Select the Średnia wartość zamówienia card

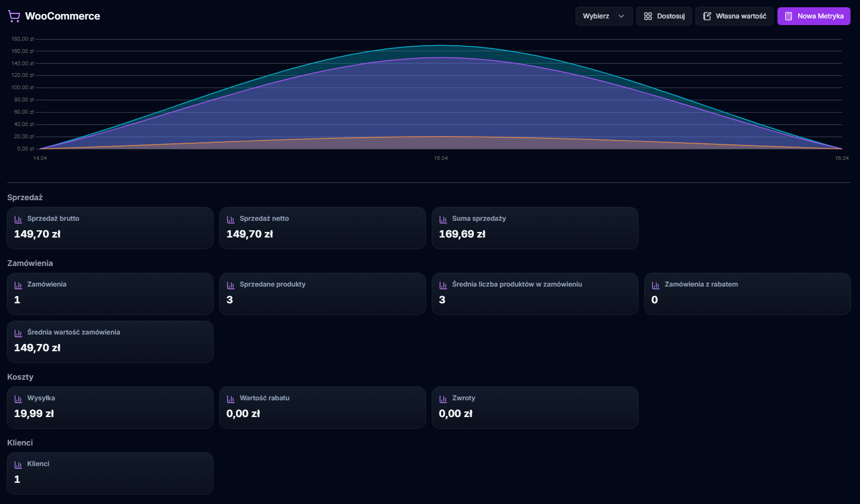tap(110, 341)
